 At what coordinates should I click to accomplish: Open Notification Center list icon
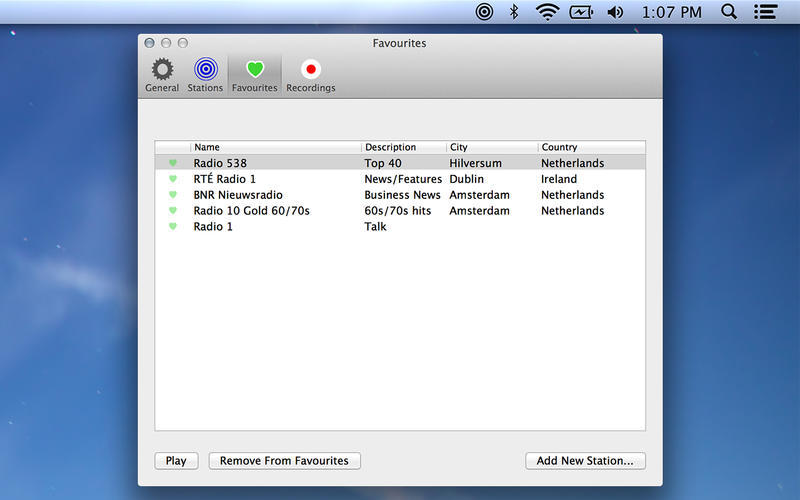tap(766, 12)
